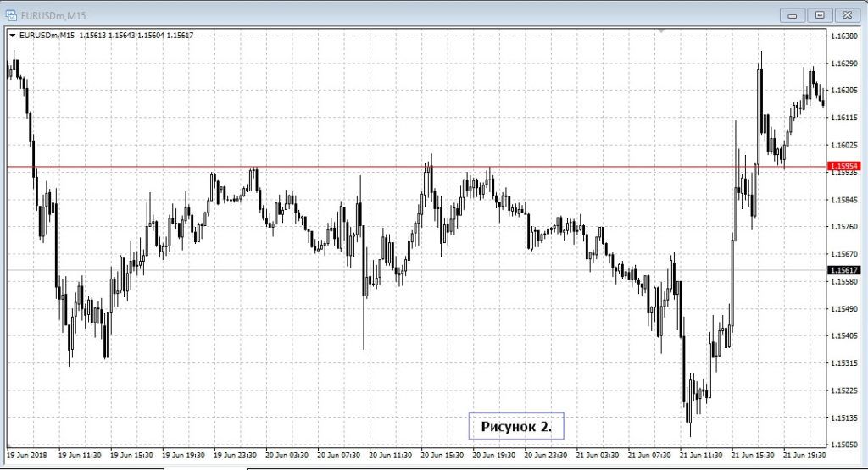Viewport: 868px width, 470px height.
Task: Click the 1.16380 value on price scale
Action: 845,36
